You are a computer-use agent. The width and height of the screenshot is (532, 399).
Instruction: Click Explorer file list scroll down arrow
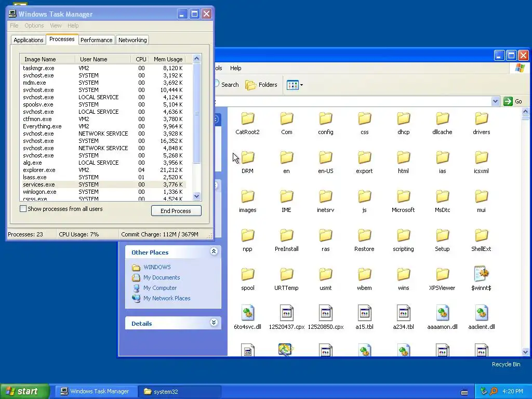click(525, 352)
